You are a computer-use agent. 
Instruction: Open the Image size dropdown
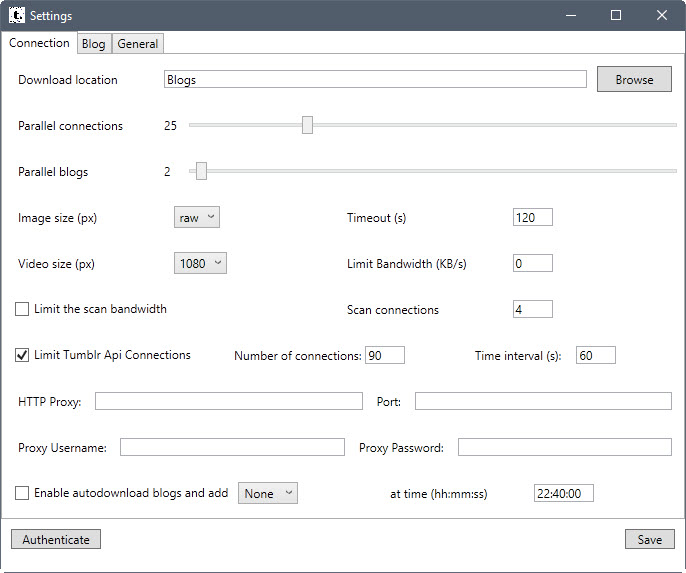pos(197,217)
